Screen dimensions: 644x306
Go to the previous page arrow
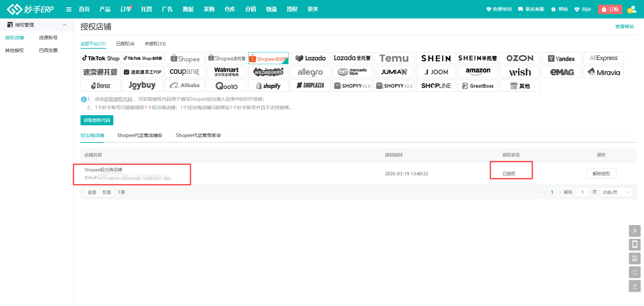tap(544, 192)
